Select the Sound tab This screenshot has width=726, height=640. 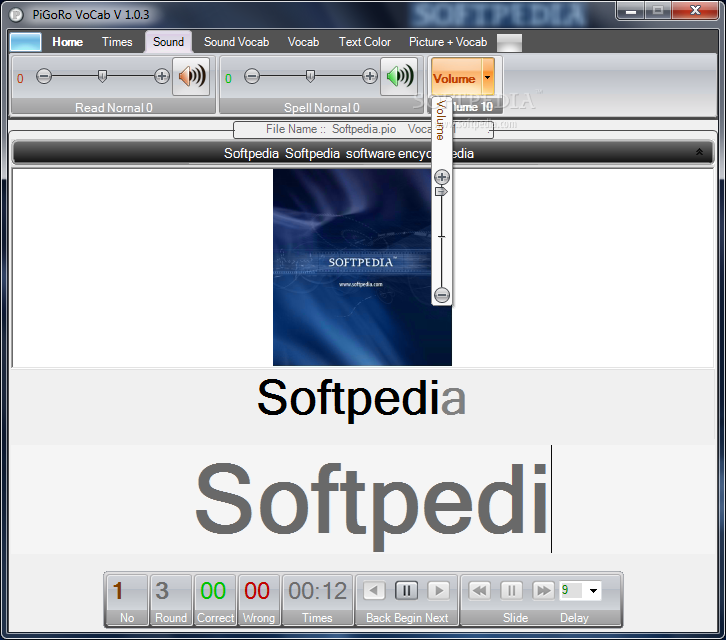coord(169,42)
